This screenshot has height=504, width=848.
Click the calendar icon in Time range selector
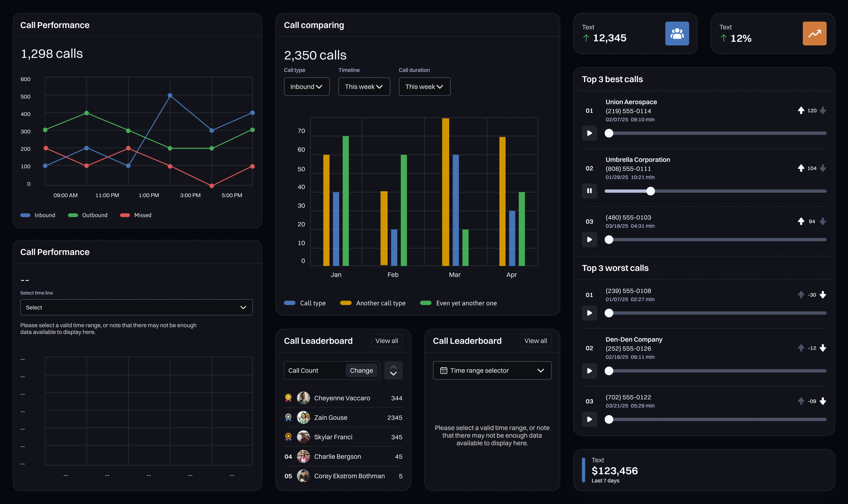click(x=444, y=370)
